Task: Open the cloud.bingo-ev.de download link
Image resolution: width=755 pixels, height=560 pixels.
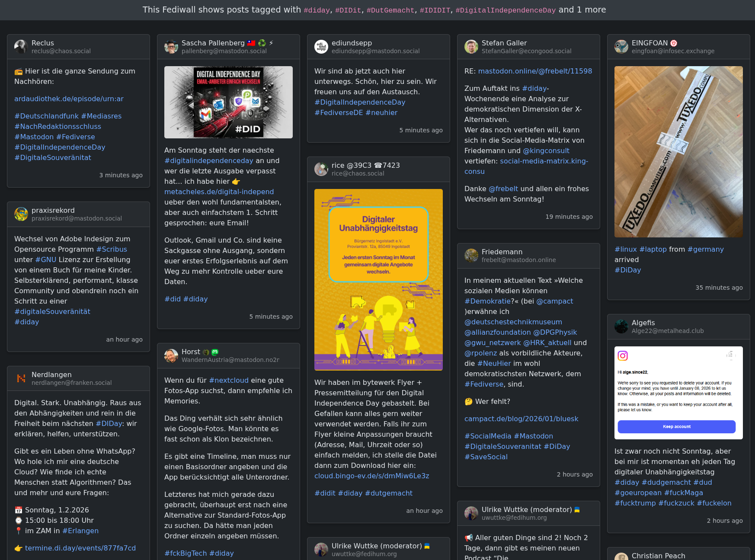Action: pyautogui.click(x=371, y=476)
